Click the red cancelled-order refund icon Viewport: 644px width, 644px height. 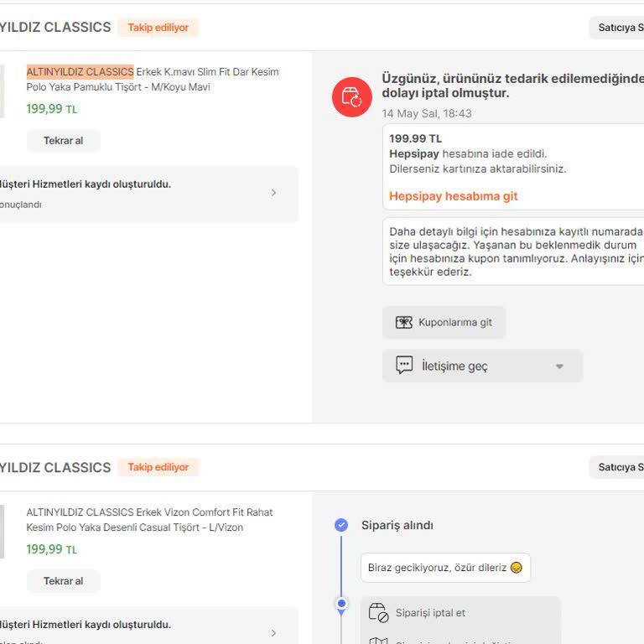tap(352, 97)
